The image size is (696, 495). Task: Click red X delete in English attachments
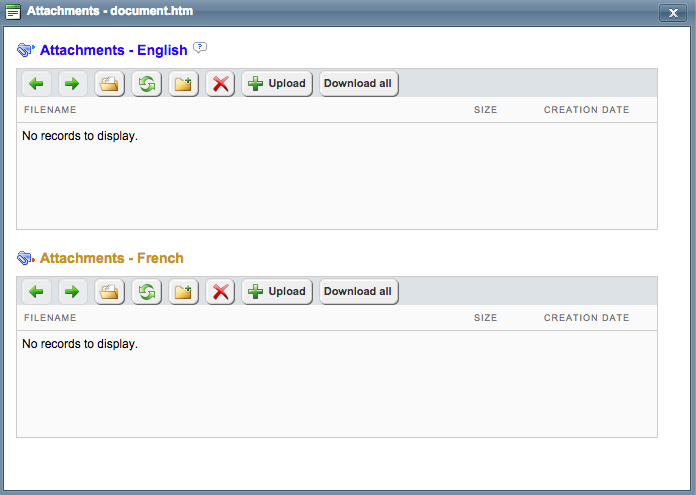(x=221, y=83)
